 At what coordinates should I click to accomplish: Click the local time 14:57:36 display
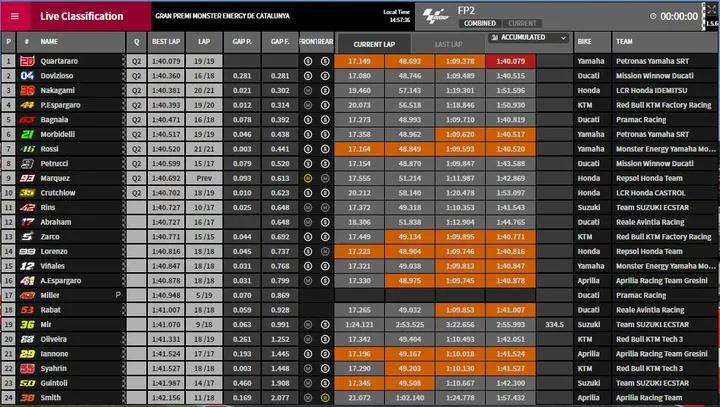[x=399, y=20]
